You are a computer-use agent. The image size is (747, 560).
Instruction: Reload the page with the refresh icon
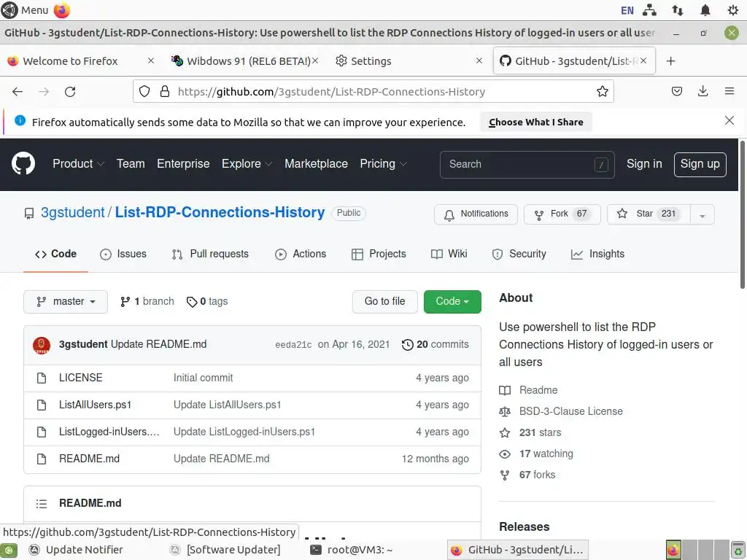click(70, 91)
